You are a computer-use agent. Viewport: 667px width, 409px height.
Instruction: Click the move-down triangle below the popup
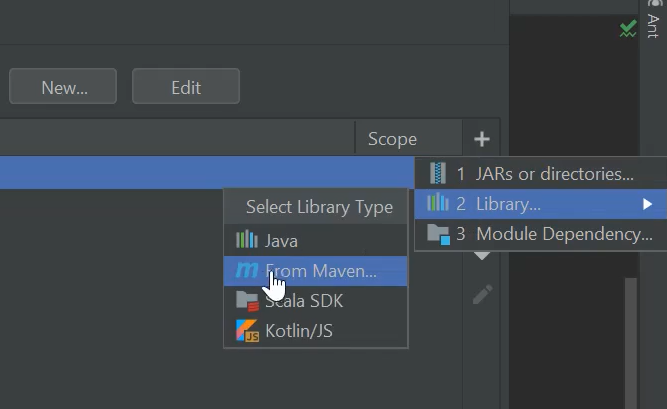pyautogui.click(x=482, y=257)
